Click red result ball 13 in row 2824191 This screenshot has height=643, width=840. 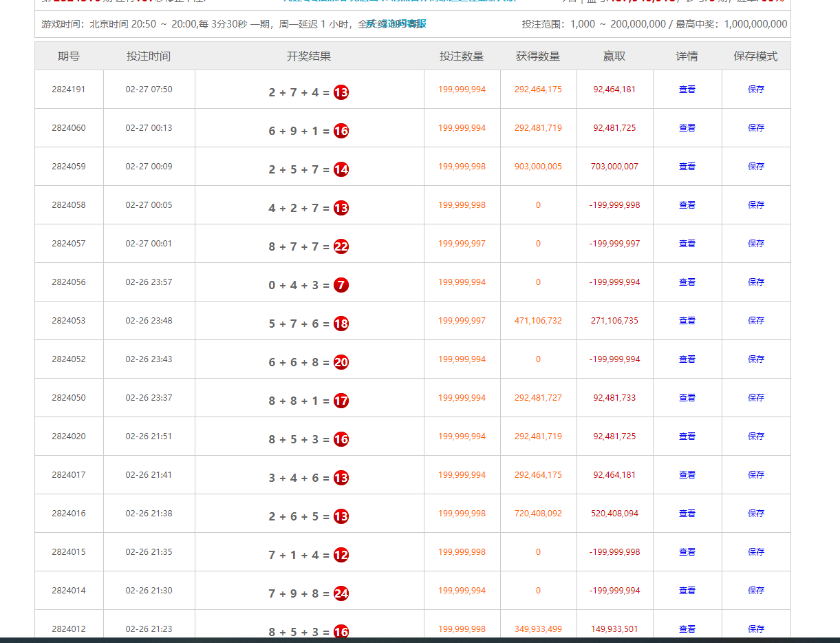click(x=341, y=92)
